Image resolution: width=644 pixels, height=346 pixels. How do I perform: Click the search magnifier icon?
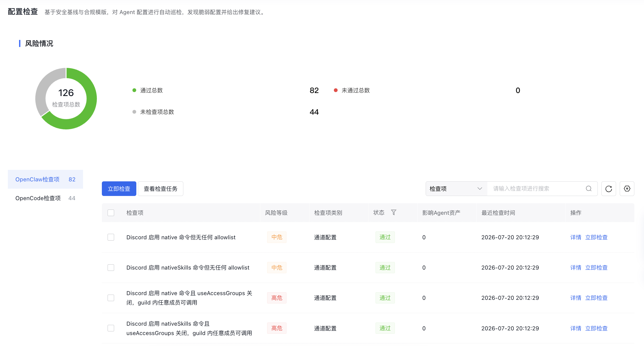pyautogui.click(x=589, y=189)
